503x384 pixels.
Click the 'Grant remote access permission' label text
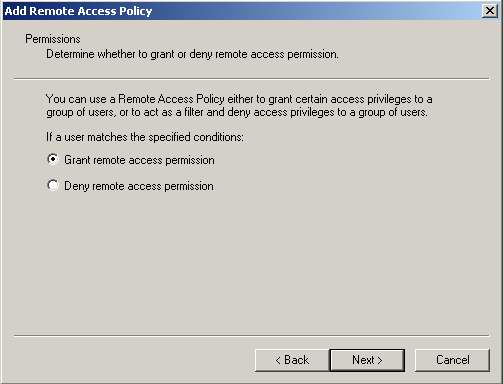[x=139, y=160]
